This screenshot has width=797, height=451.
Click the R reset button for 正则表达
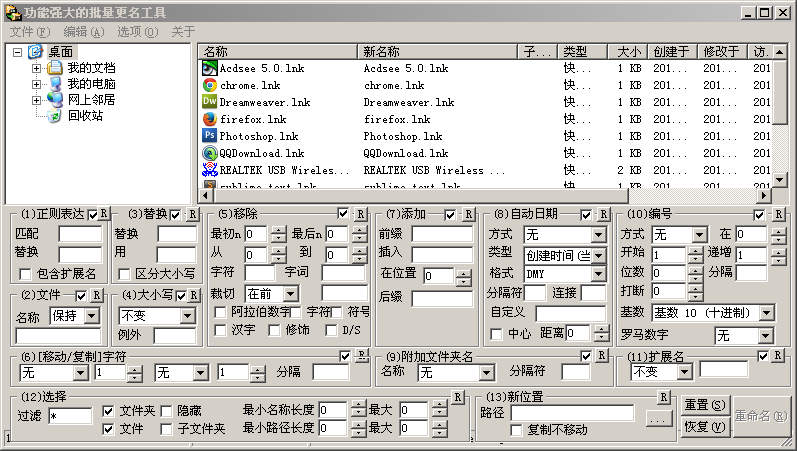point(106,214)
